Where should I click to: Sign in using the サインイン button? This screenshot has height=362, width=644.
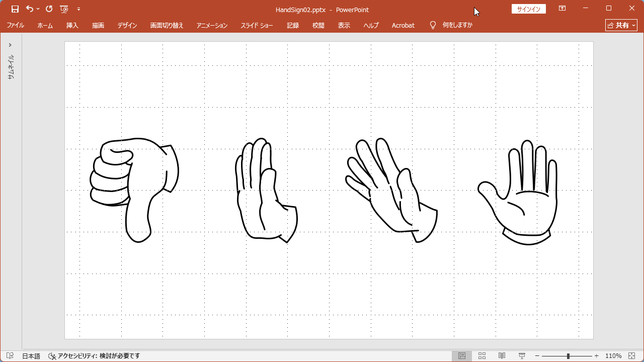(528, 9)
